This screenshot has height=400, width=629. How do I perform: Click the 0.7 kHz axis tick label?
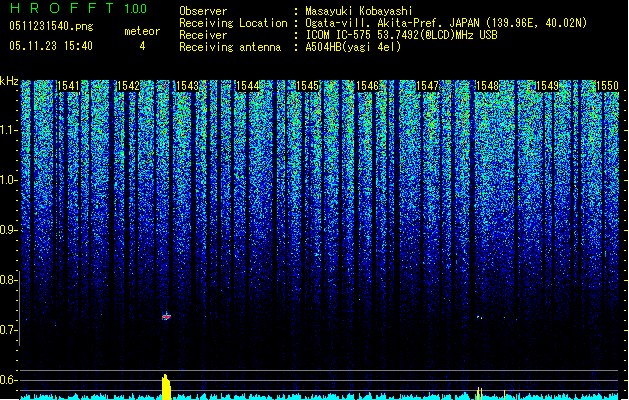(7, 330)
